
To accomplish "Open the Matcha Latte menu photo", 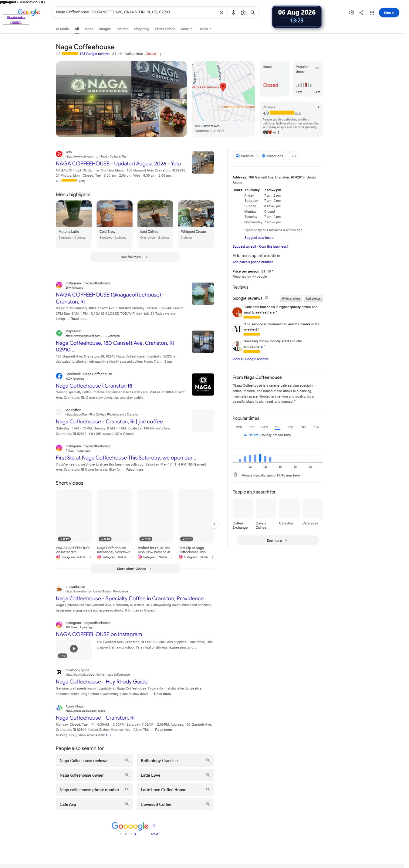I will tap(74, 214).
